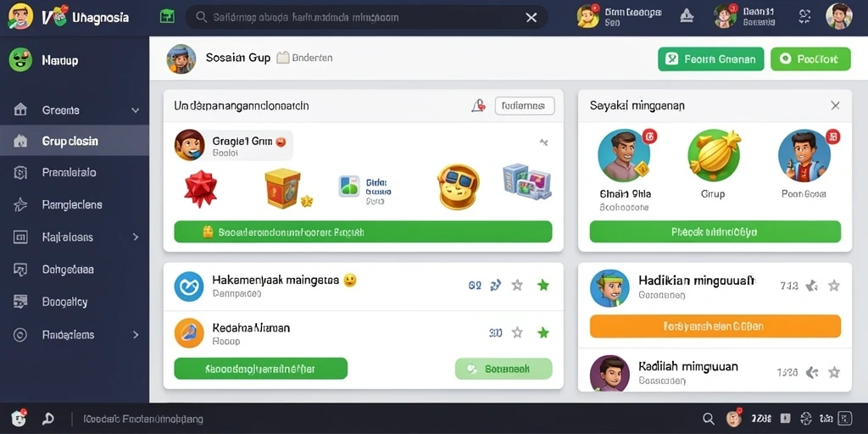Image resolution: width=868 pixels, height=434 pixels.
Task: Toggle the outline star in Hakamenyaak row
Action: [517, 285]
